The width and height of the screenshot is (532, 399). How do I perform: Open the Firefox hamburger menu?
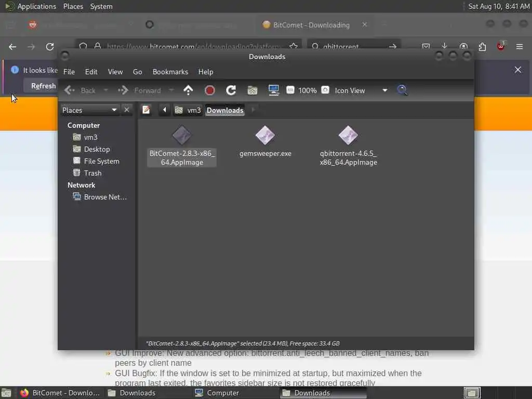[520, 46]
